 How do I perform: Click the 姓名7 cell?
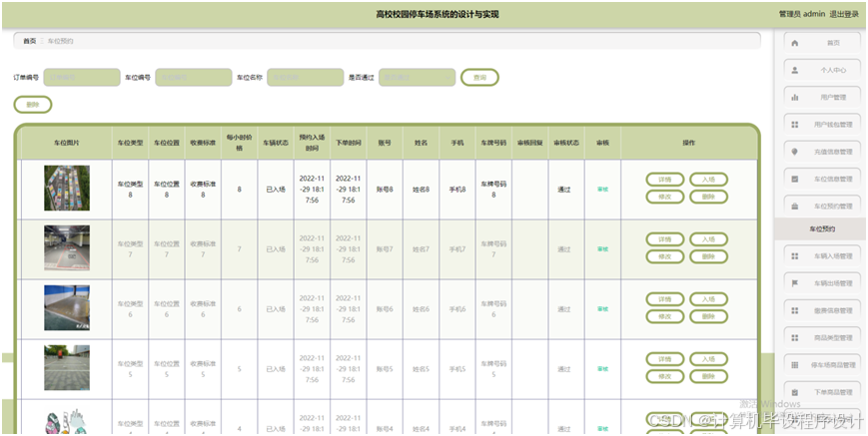click(x=421, y=249)
